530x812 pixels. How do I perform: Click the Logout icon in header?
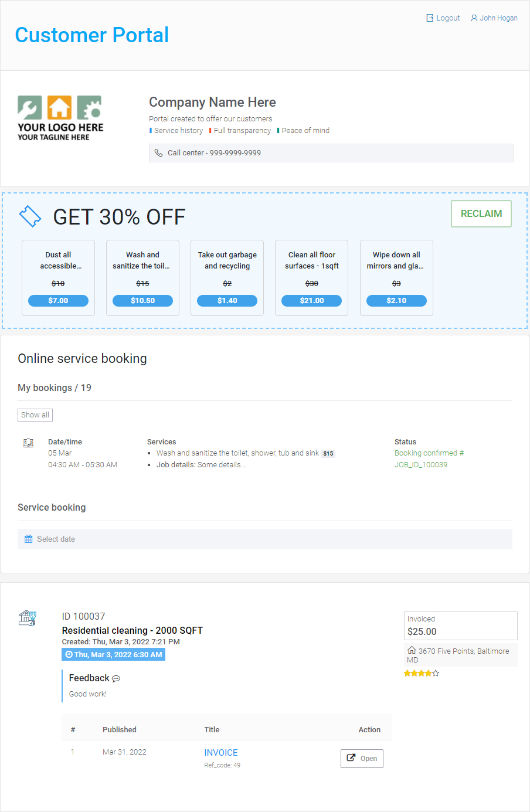[430, 18]
